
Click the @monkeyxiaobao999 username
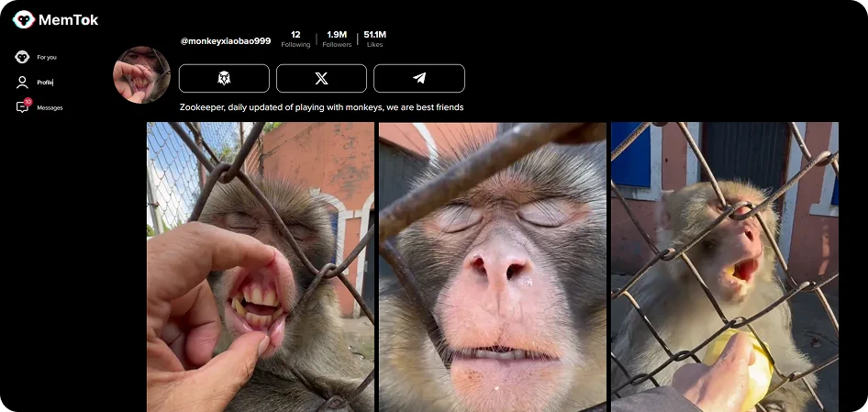(226, 41)
